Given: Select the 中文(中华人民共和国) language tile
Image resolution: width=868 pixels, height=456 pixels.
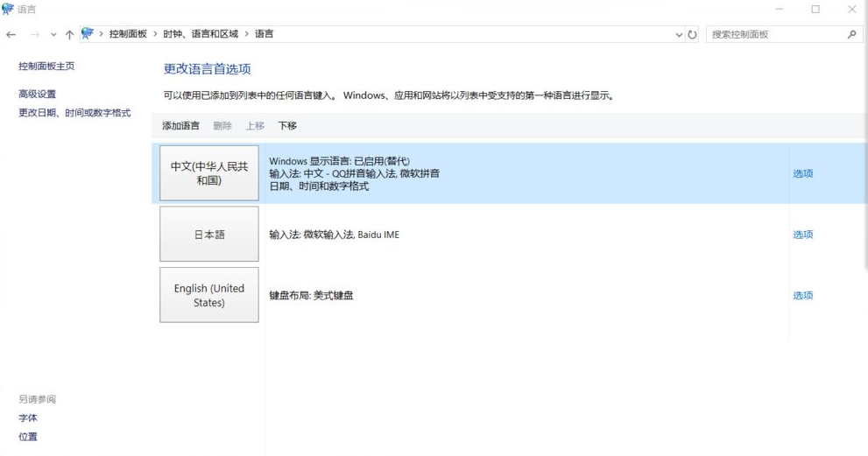Looking at the screenshot, I should (209, 173).
